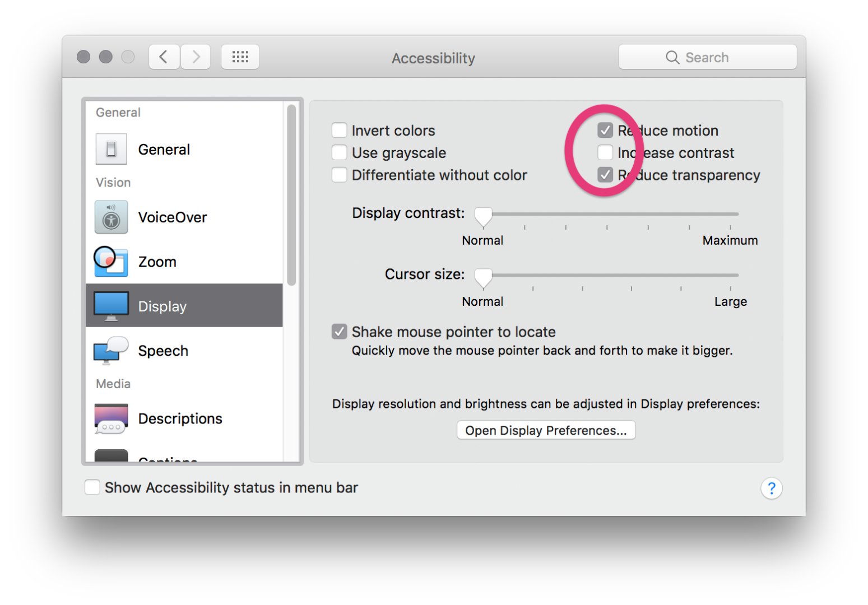Click the Search field
The image size is (868, 605).
(707, 57)
